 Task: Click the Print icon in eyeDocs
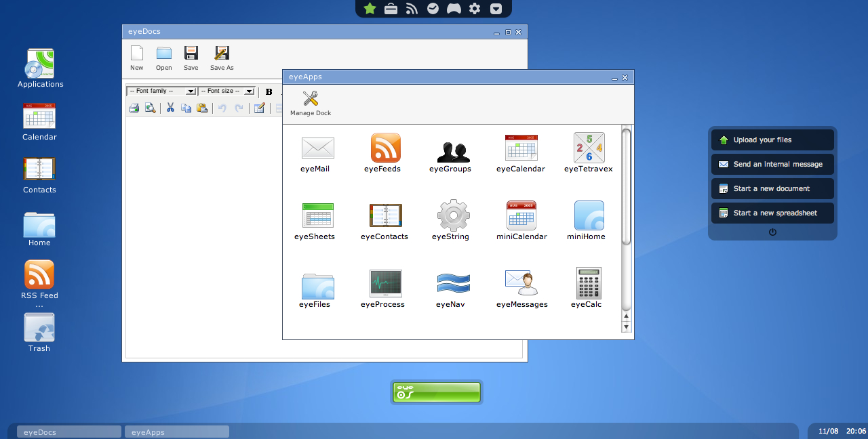coord(134,108)
